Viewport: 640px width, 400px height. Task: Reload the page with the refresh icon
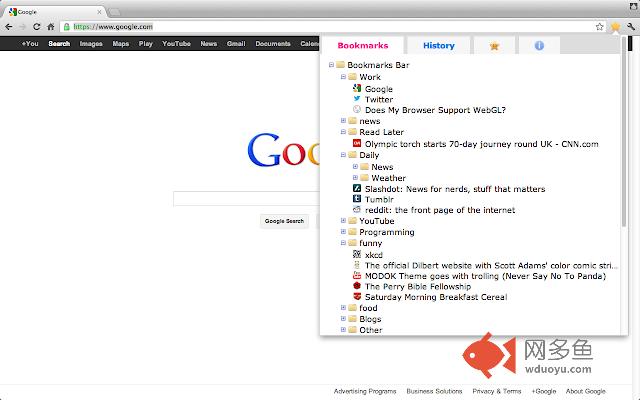[x=36, y=27]
